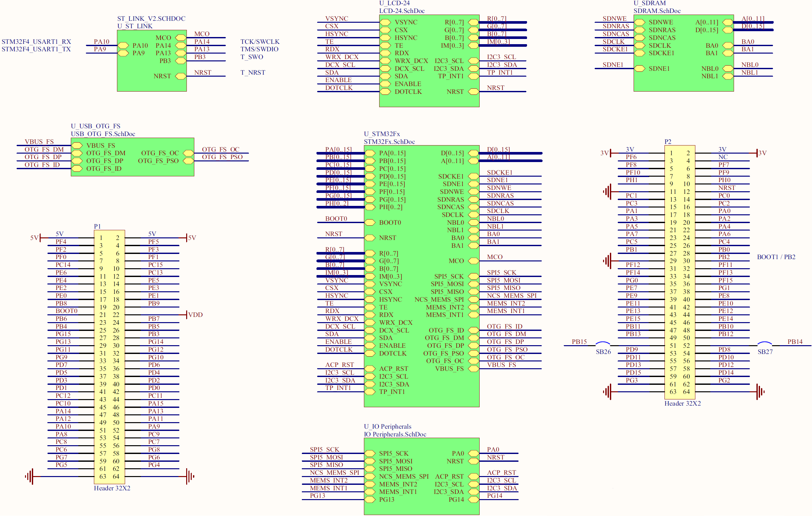Viewport: 812px width, 516px height.
Task: Select the STM32F4_USART1_RX text label
Action: click(36, 42)
